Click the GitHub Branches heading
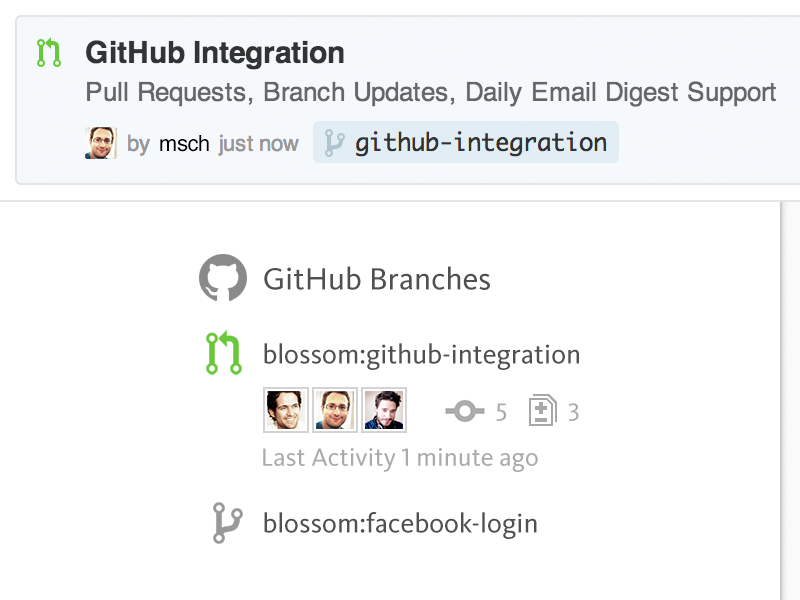 click(377, 279)
